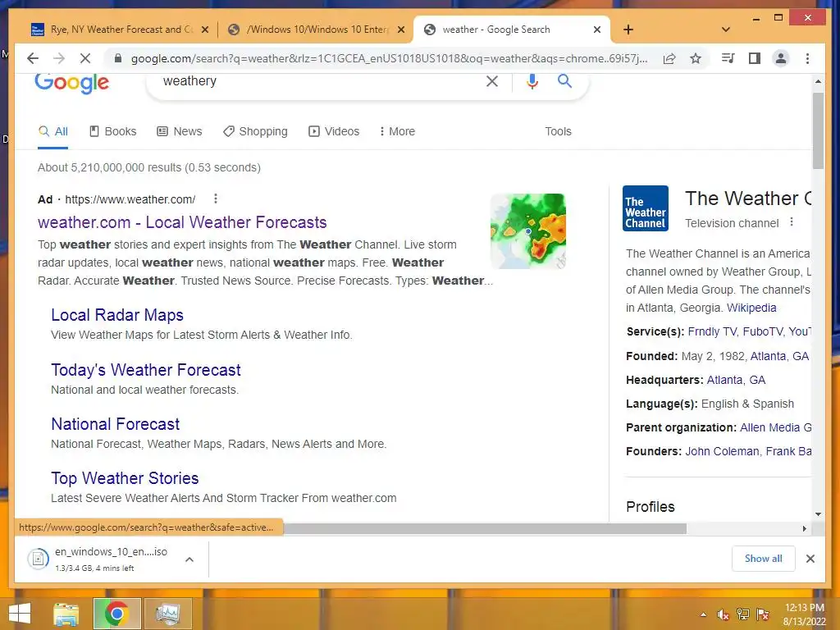Click the weather radar map thumbnail
Screen dimensions: 840x630
coord(527,231)
